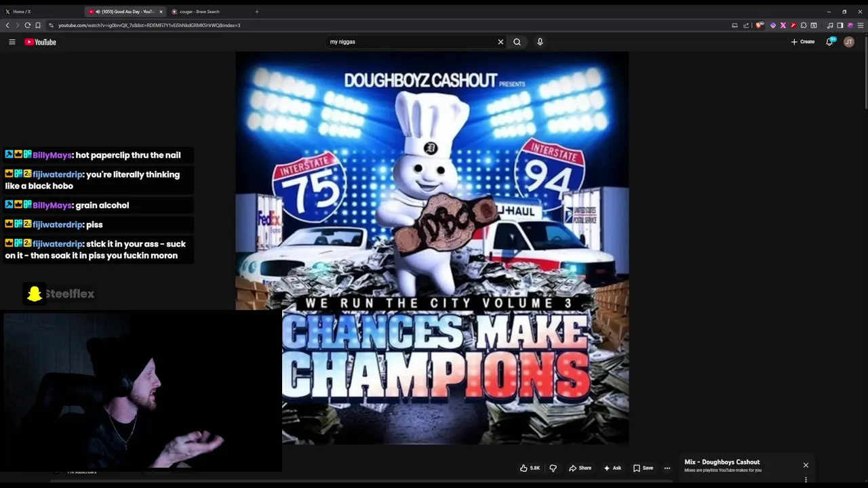Open Mix playlist vertical dots options
Image resolution: width=868 pixels, height=488 pixels.
(806, 480)
